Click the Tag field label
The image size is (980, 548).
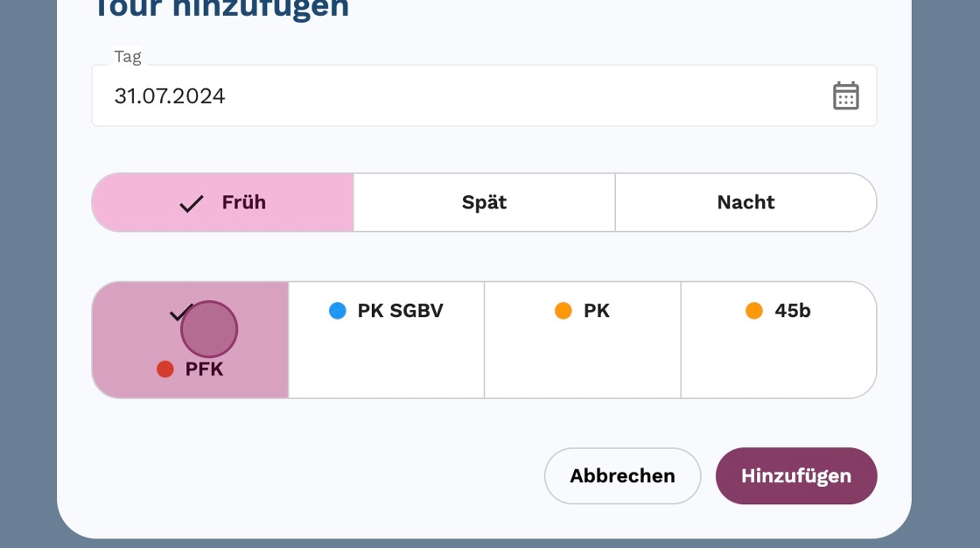(128, 57)
